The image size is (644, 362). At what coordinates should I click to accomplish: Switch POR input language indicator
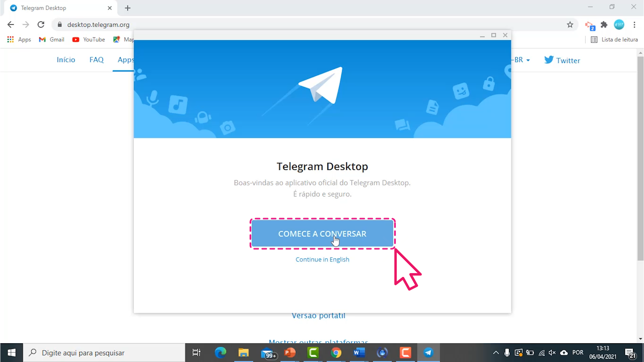578,353
